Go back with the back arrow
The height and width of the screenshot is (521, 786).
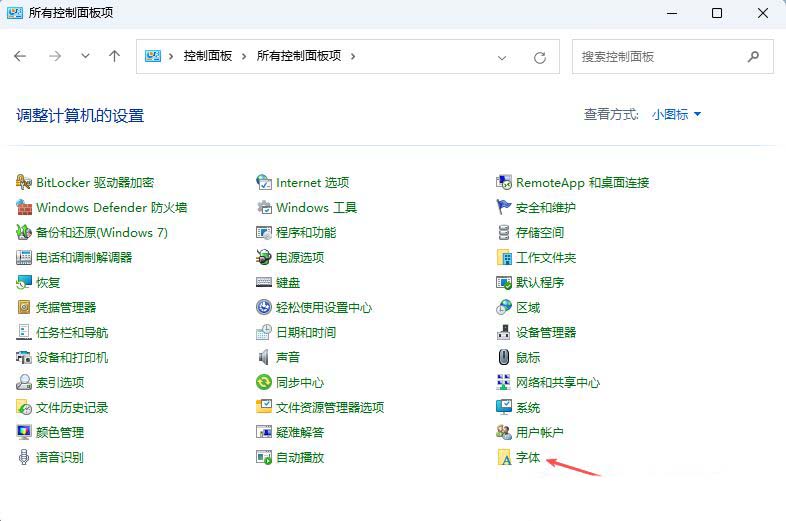click(x=20, y=56)
